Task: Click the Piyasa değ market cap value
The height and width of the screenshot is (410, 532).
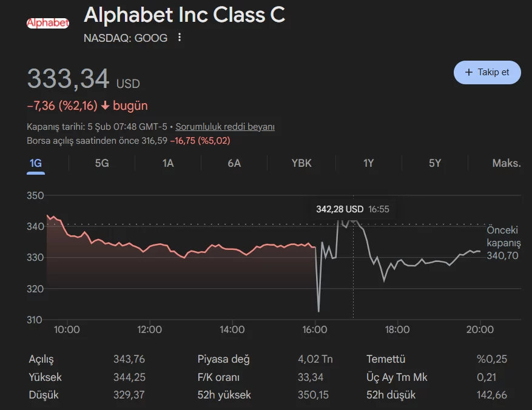Action: 315,359
